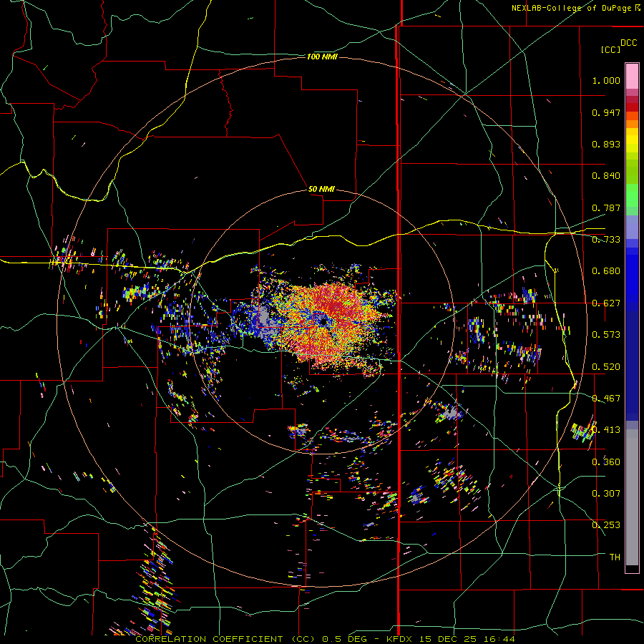
Task: Click the 0.467 value on the color scale
Action: [606, 399]
